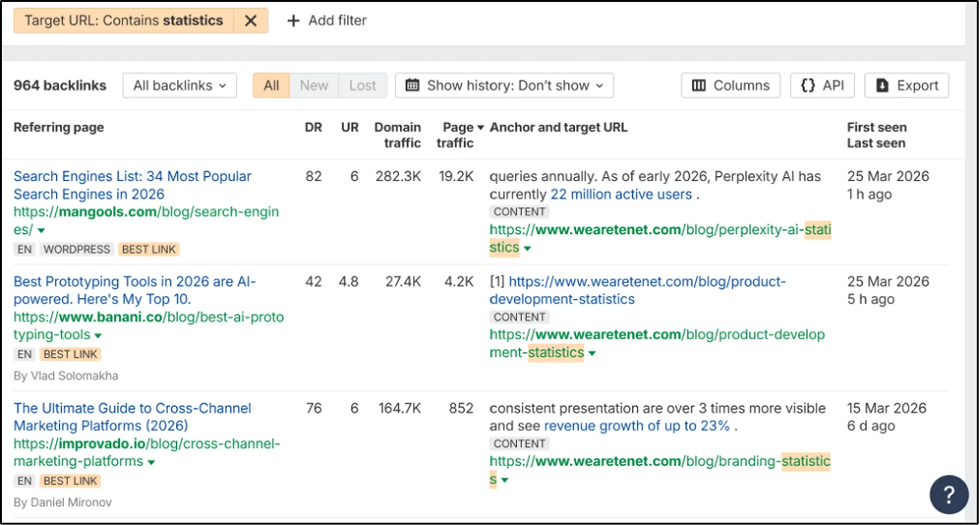The height and width of the screenshot is (525, 980).
Task: Click the Anchor and target URL header
Action: [558, 128]
